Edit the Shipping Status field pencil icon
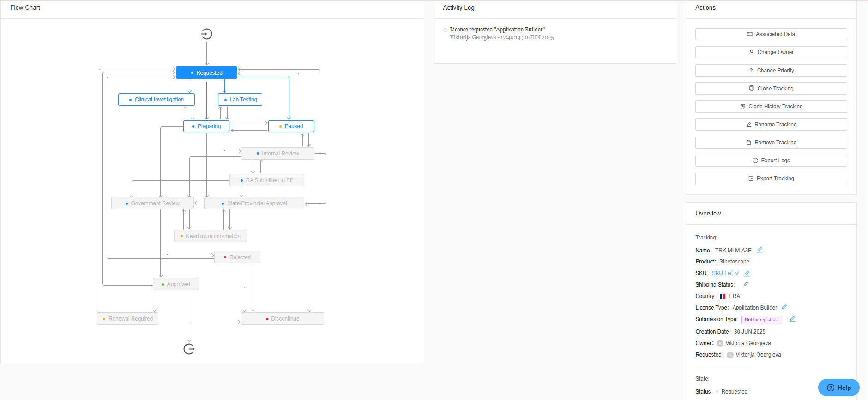The height and width of the screenshot is (400, 868). tap(746, 285)
